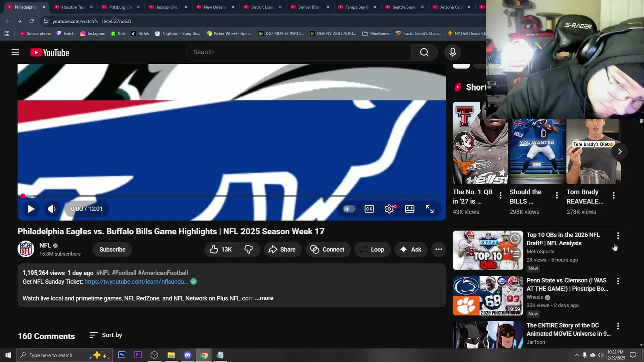Switch to theater mode
Screen dimensions: 644x362
coord(410,209)
